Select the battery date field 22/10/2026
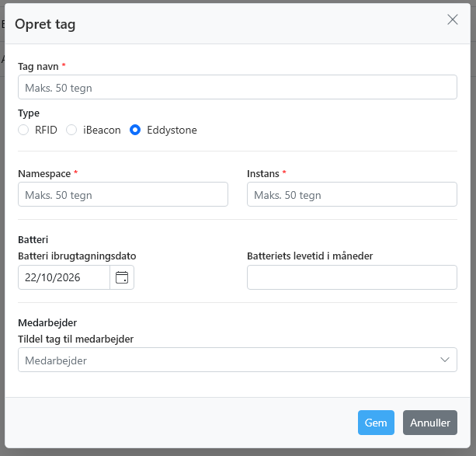Screen dimensions: 476x456 [64, 277]
